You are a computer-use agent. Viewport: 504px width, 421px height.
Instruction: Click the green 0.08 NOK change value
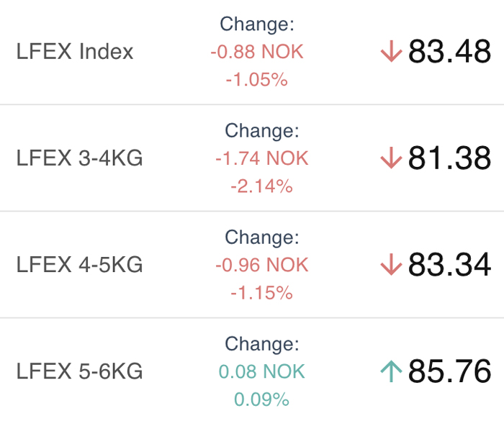pos(261,371)
